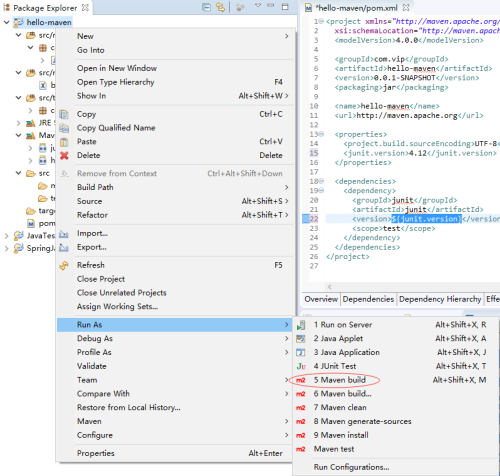Screen dimensions: 500x476
Task: Click Run on Server icon
Action: click(301, 325)
